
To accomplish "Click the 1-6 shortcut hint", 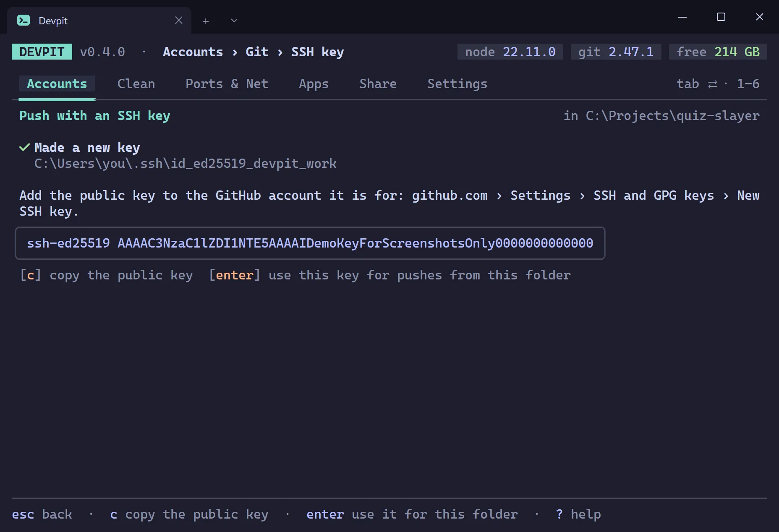I will click(x=748, y=84).
